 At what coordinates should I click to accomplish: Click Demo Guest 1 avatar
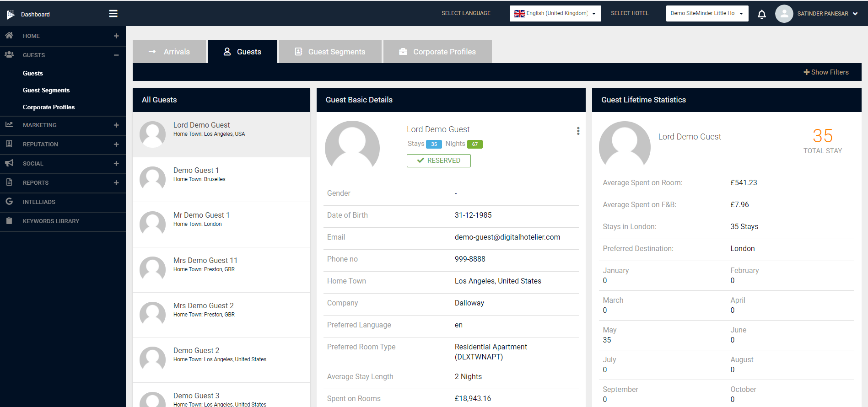152,179
